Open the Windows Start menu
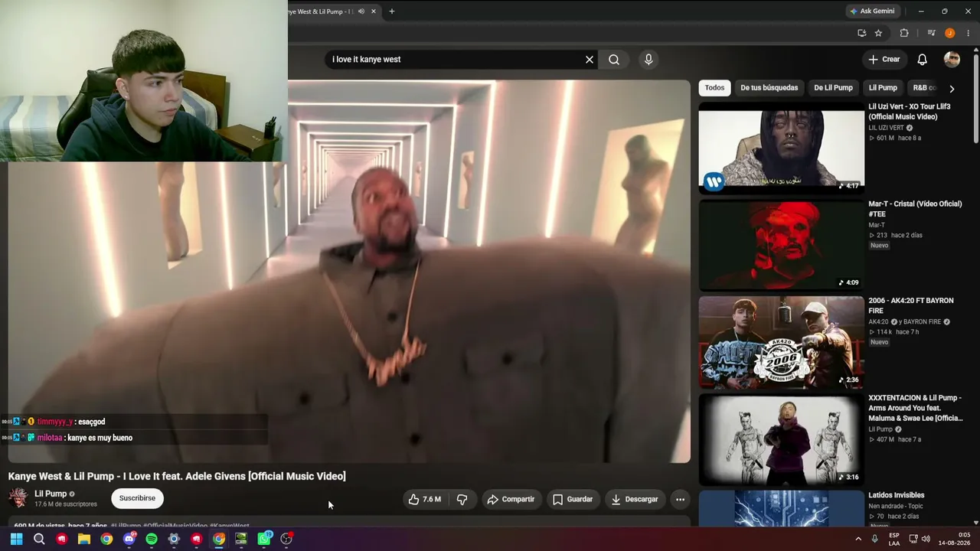 coord(16,539)
